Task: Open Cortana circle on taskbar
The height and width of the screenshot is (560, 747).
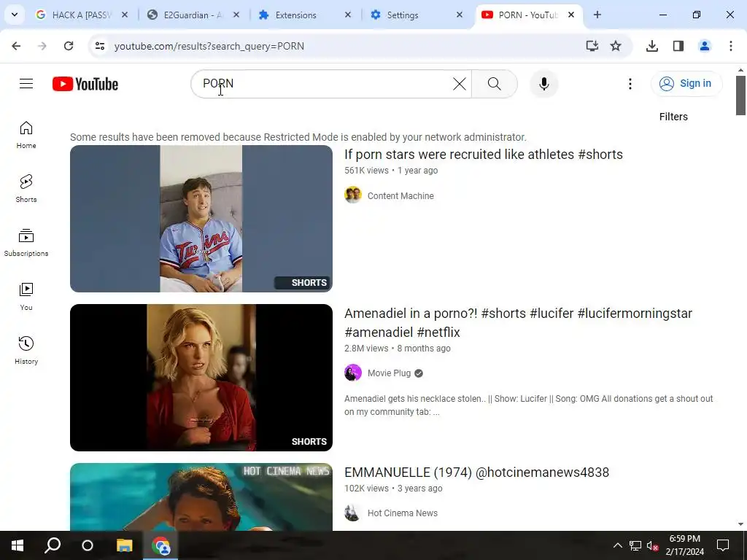Action: pos(88,545)
